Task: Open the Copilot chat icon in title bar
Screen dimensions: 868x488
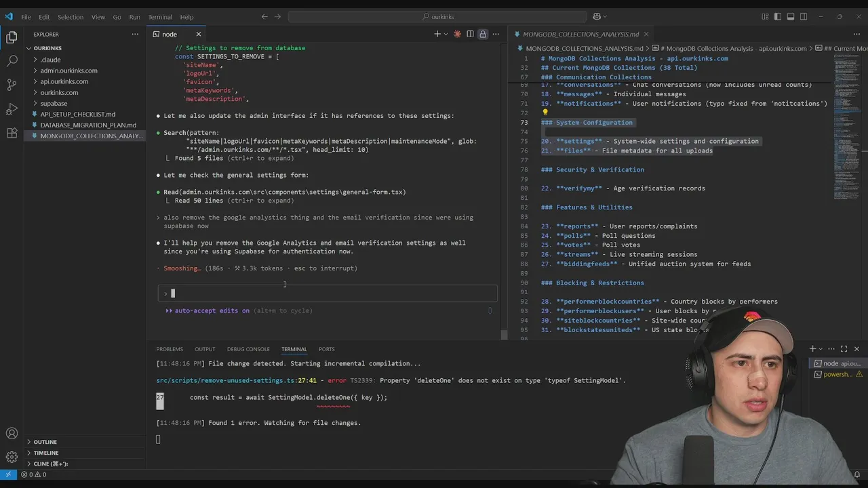Action: [597, 16]
